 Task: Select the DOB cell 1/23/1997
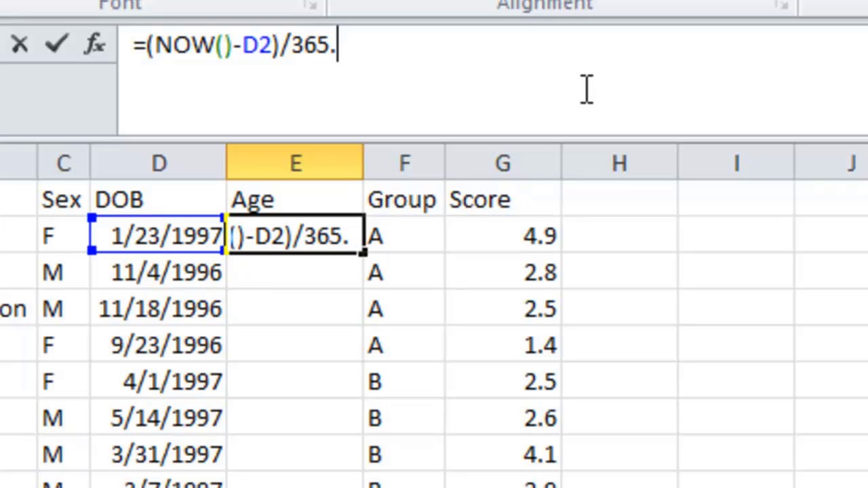158,235
